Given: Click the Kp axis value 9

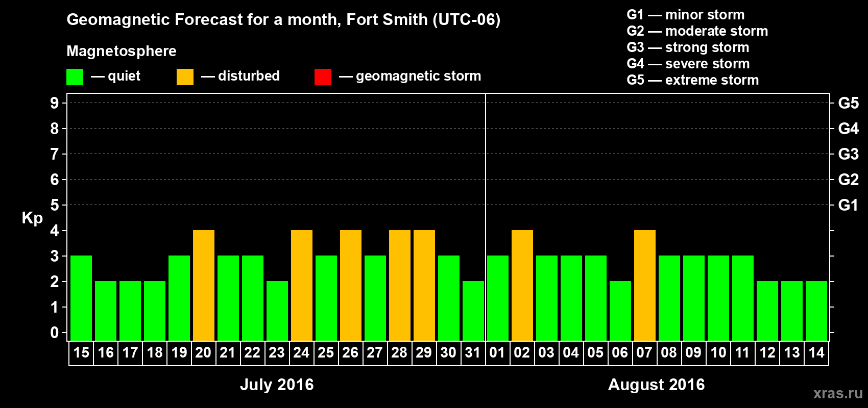Looking at the screenshot, I should coord(55,103).
